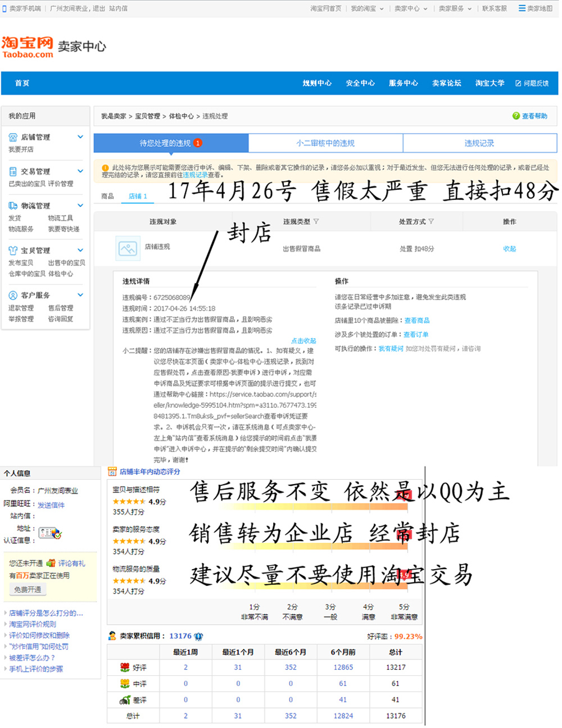Click the 发送信件 link
This screenshot has height=728, width=562.
[x=51, y=505]
